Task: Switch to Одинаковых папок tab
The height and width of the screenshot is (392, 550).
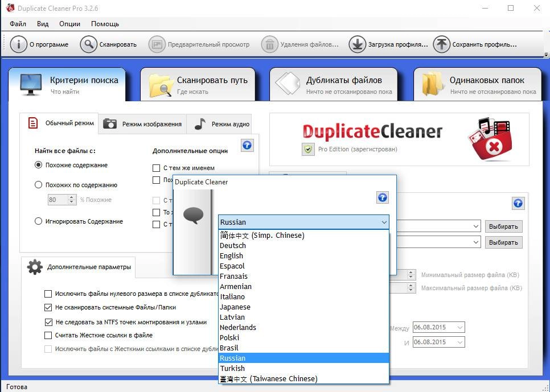Action: (477, 85)
